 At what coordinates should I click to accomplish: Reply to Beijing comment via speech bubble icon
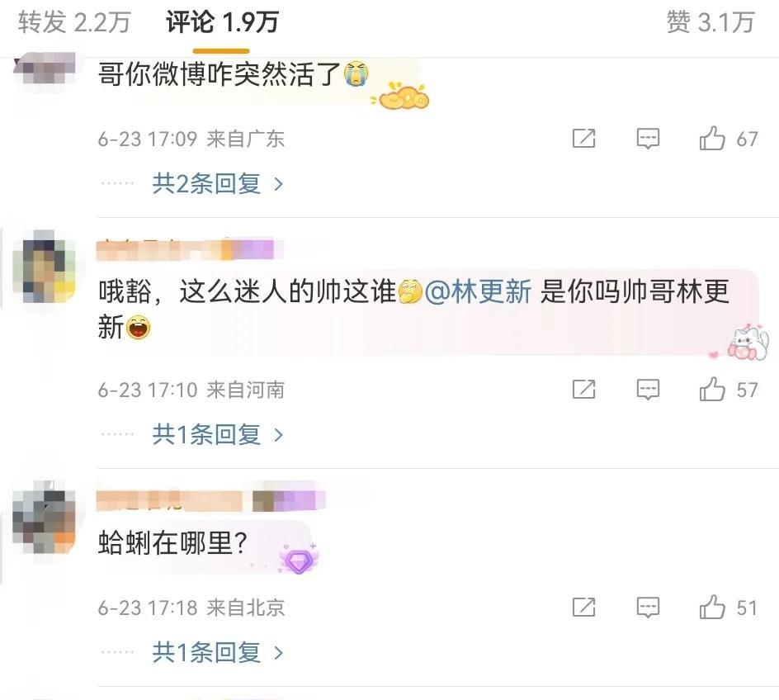[648, 607]
